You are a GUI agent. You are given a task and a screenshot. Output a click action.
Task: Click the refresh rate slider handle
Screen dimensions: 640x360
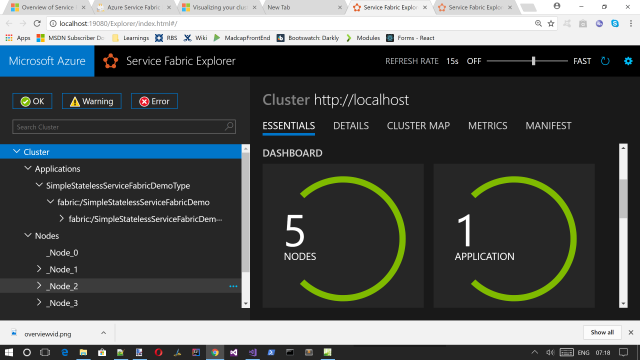[x=533, y=61]
